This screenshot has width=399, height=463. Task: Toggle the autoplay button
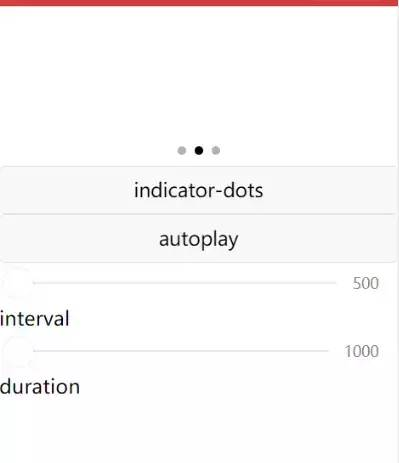point(199,238)
